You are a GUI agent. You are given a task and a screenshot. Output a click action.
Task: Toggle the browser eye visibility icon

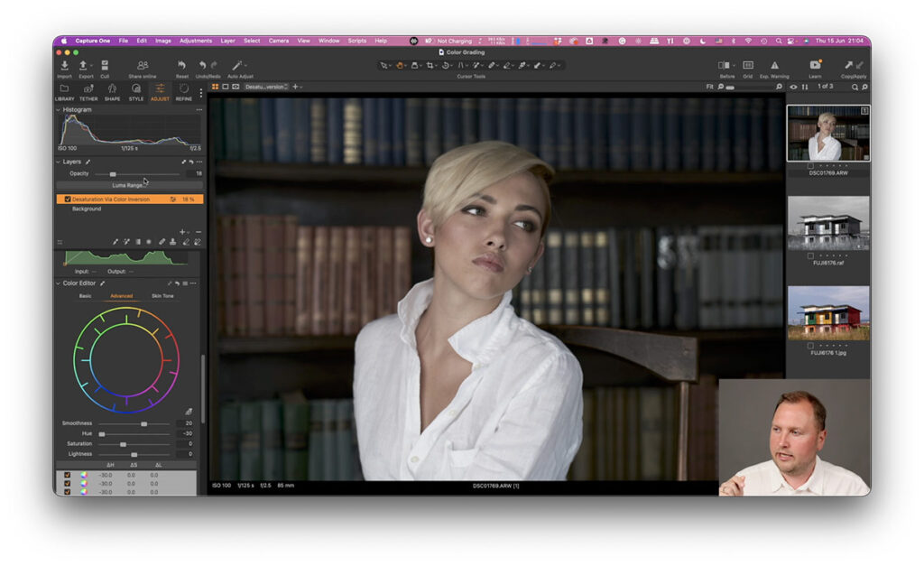point(793,88)
